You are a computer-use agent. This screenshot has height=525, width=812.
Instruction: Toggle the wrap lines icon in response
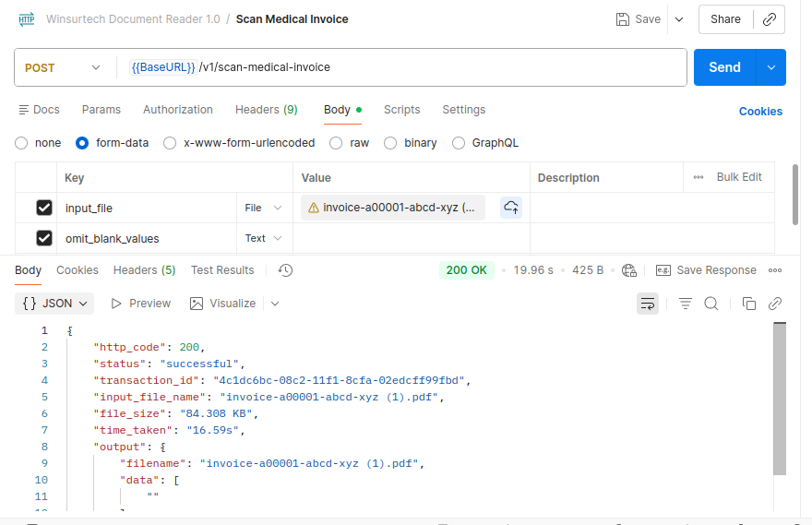tap(648, 304)
